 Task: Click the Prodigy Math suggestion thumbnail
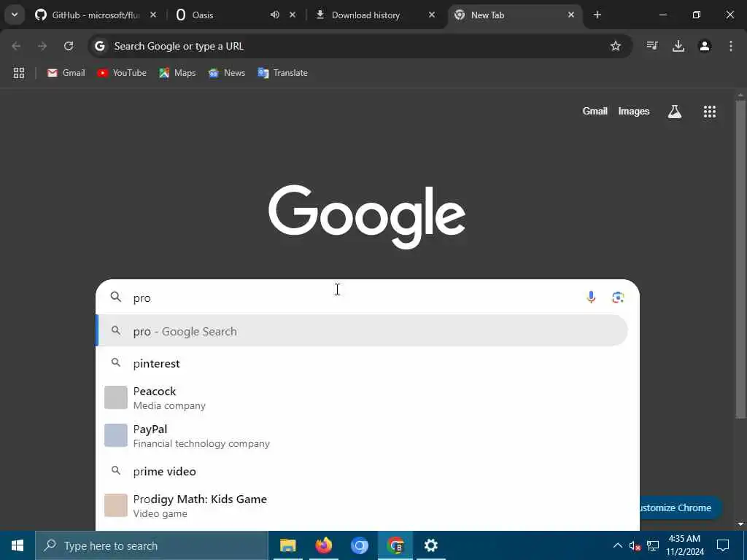tap(116, 505)
